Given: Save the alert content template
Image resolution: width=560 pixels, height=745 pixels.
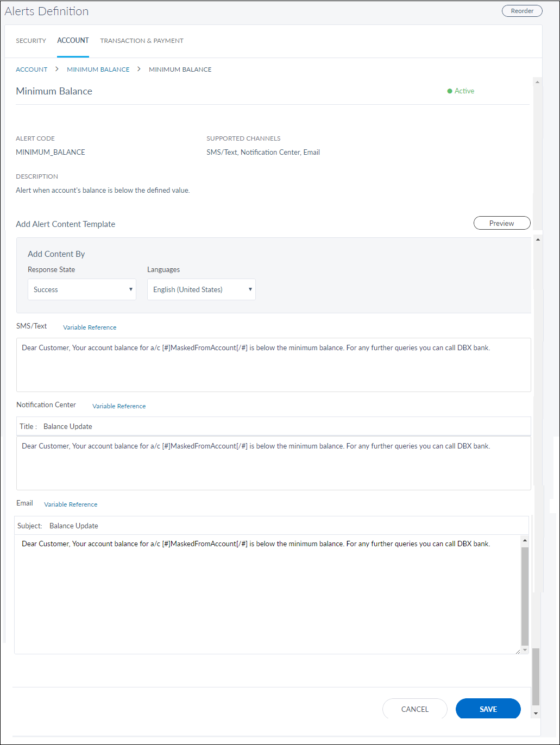Looking at the screenshot, I should (488, 709).
